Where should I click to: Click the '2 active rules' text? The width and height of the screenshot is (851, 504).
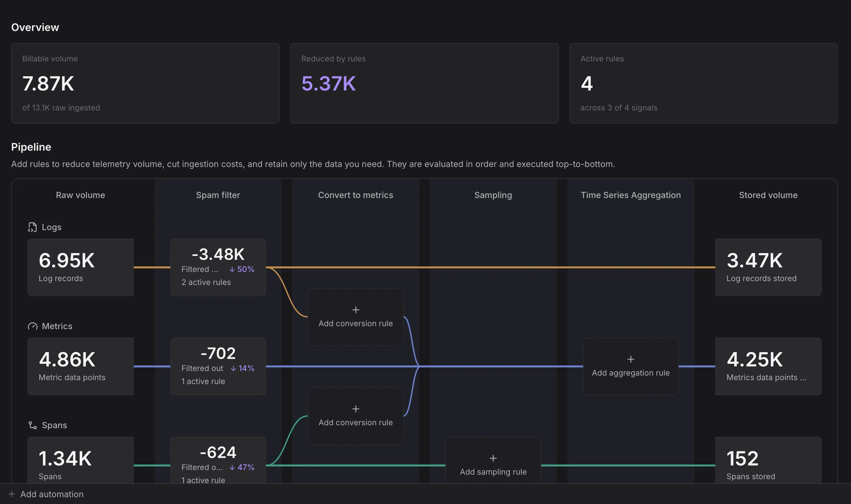(206, 282)
